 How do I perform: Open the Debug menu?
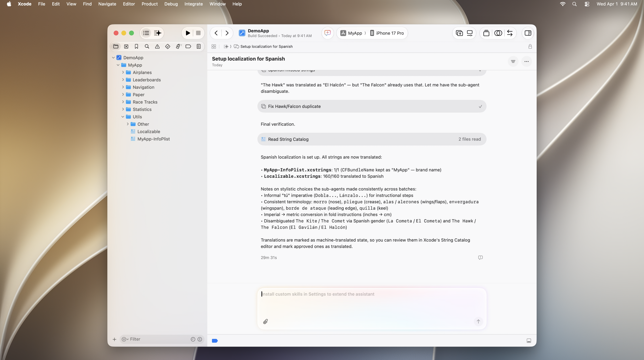tap(171, 4)
